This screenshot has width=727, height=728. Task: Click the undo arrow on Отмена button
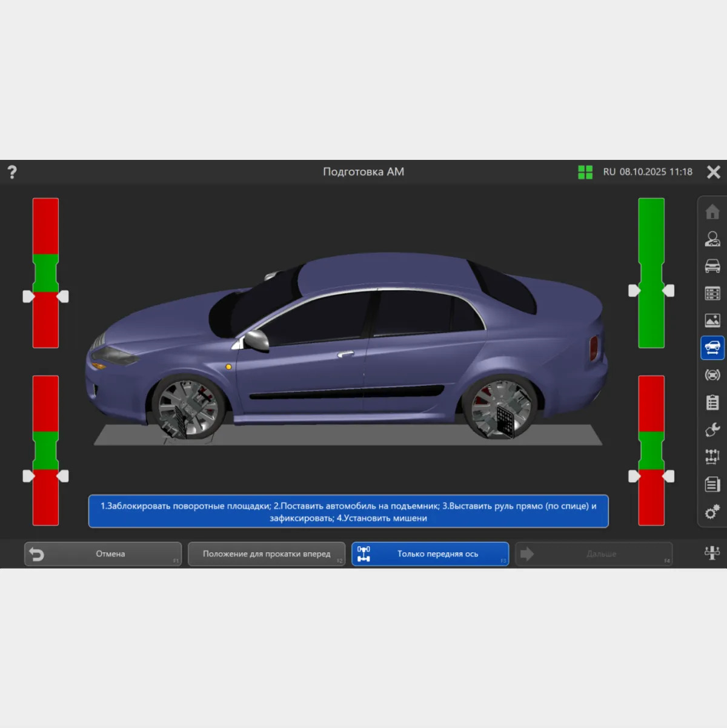37,554
